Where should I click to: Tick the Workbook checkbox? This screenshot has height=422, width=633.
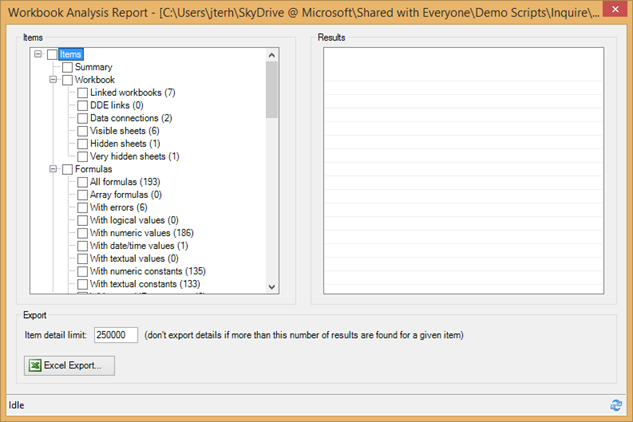tap(67, 80)
